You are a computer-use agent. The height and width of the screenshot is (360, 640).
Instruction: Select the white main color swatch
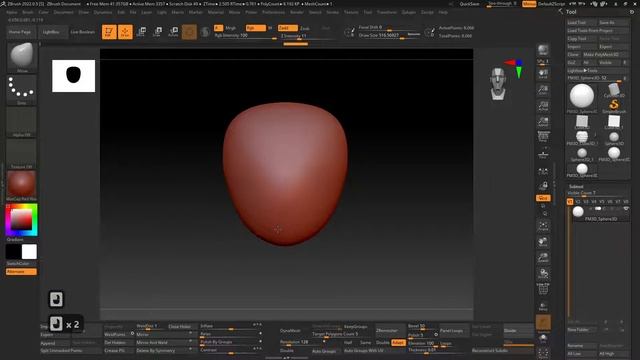[x=29, y=252]
